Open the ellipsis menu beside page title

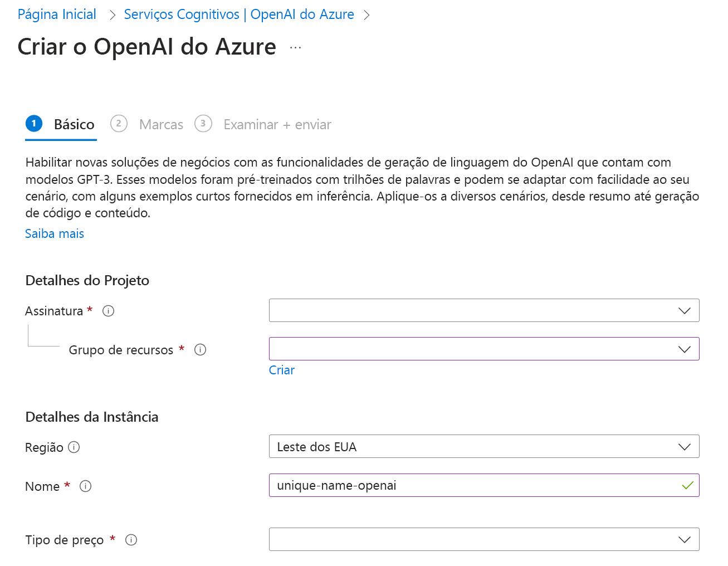295,48
